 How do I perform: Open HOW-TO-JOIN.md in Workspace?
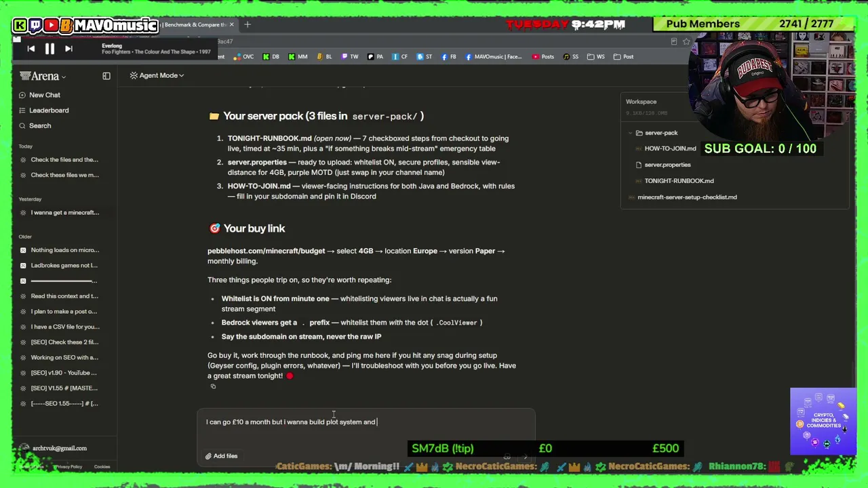pos(664,148)
